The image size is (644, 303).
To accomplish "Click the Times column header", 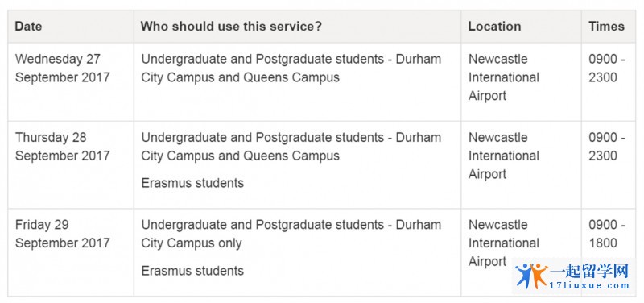I will click(606, 27).
